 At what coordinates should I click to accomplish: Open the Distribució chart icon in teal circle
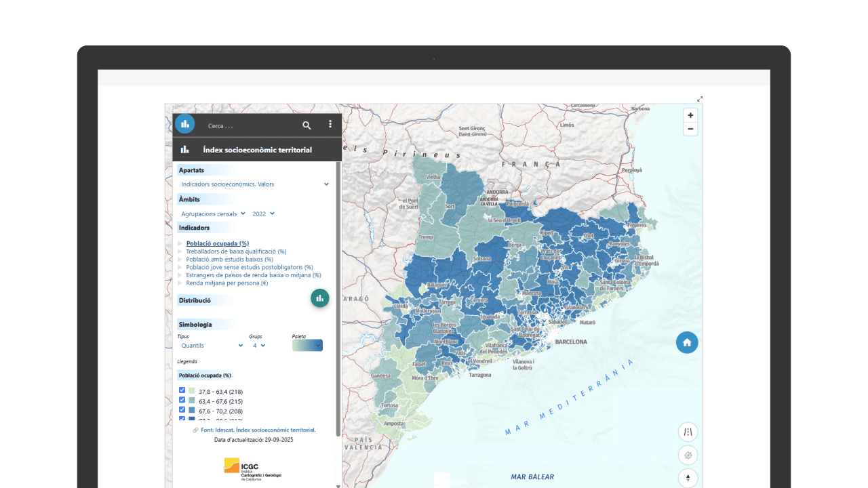coord(319,298)
